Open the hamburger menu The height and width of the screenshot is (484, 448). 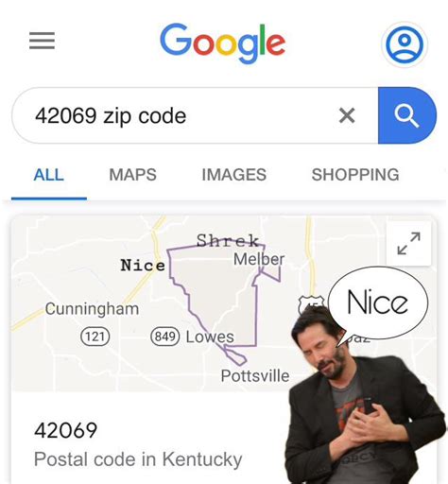[42, 41]
